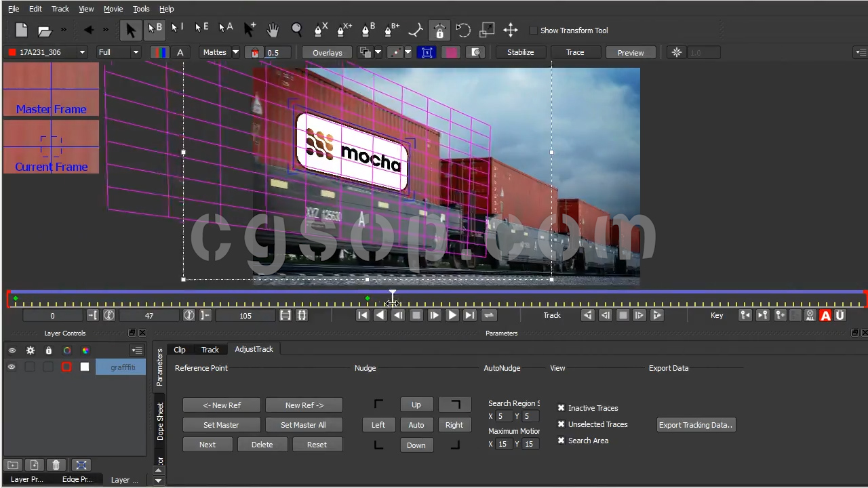Open the view bar options menu at right
The width and height of the screenshot is (868, 488).
861,52
